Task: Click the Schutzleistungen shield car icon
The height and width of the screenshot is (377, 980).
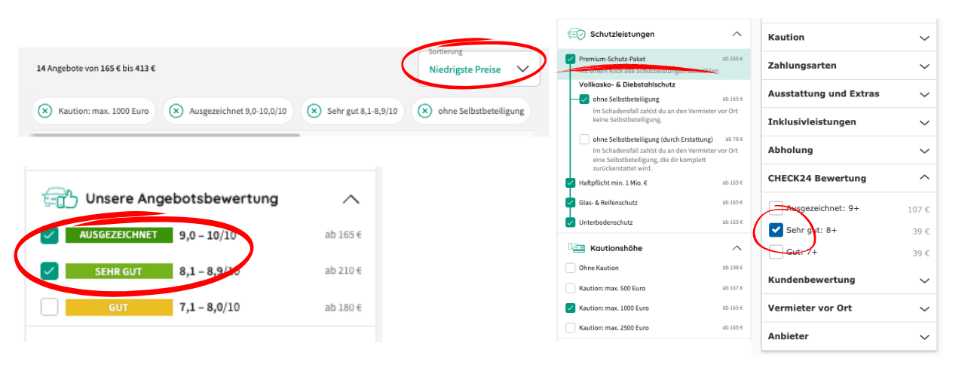Action: tap(577, 34)
